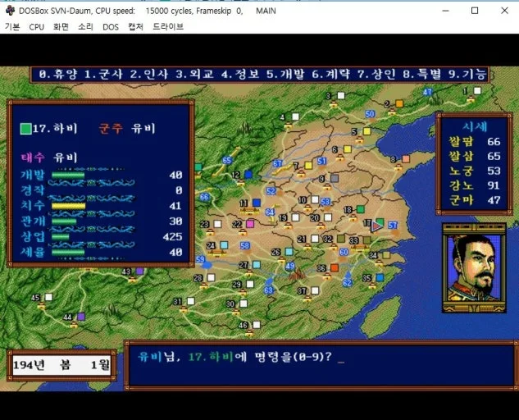This screenshot has width=519, height=420.
Task: Click the 개발 green progress bar
Action: click(68, 175)
